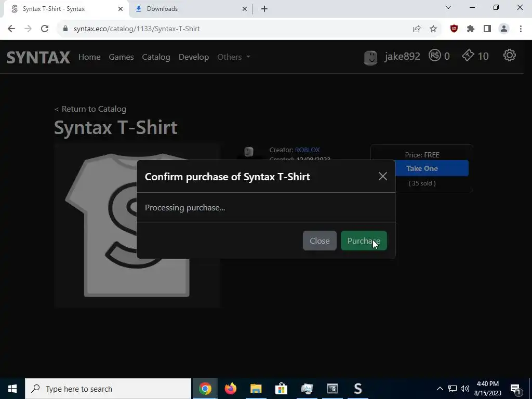Open the tab search chevron
Image resolution: width=532 pixels, height=399 pixels.
click(448, 7)
